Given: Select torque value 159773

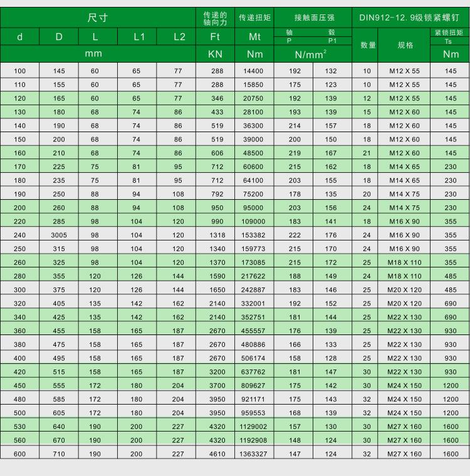Looking at the screenshot, I should [x=253, y=249].
